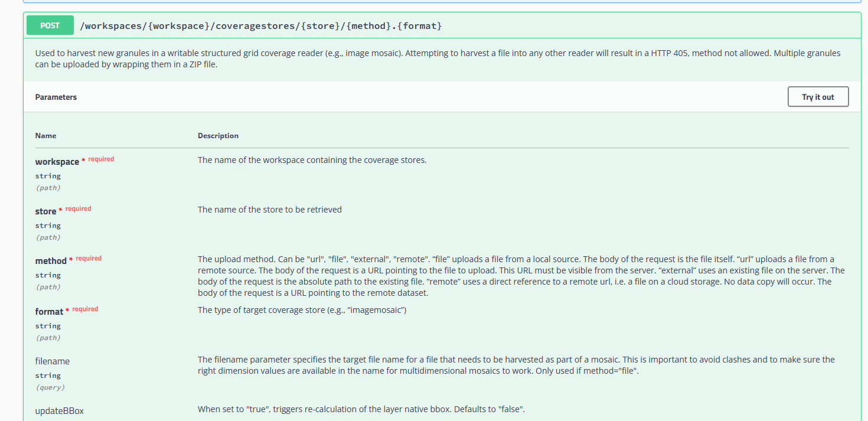The width and height of the screenshot is (868, 421).
Task: Select the Name column header
Action: click(x=45, y=135)
